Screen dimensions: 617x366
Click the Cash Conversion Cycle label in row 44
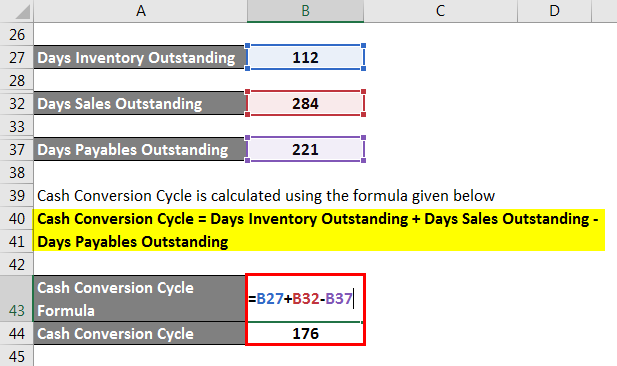[x=140, y=334]
